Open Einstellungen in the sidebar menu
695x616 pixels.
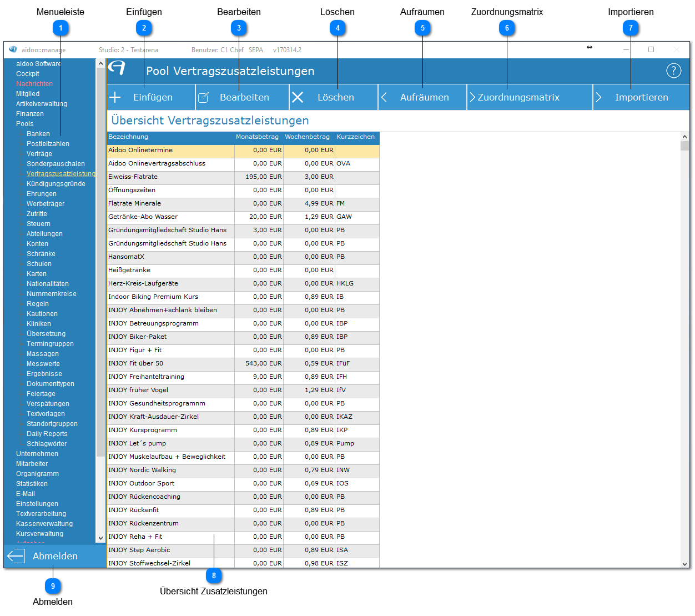[37, 504]
